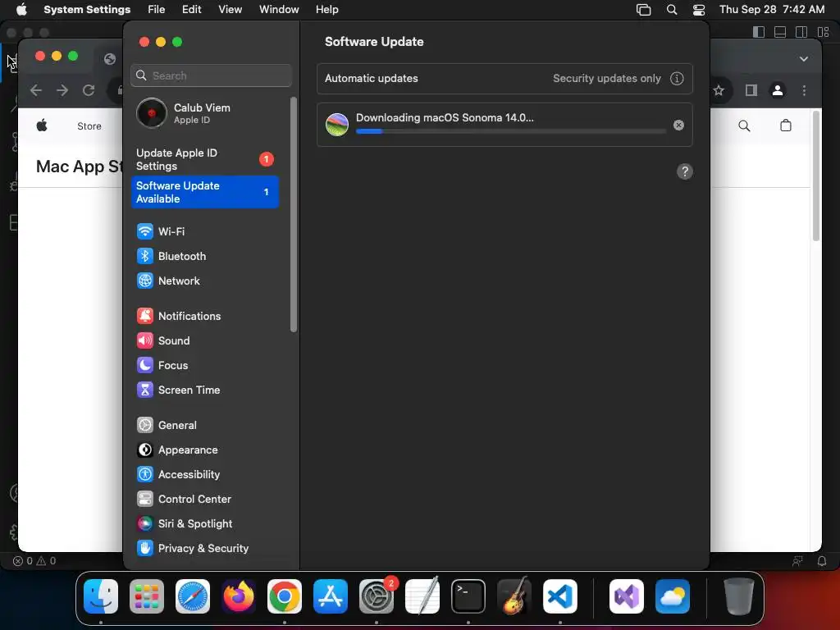Open VS Code notifications bell

(x=821, y=561)
